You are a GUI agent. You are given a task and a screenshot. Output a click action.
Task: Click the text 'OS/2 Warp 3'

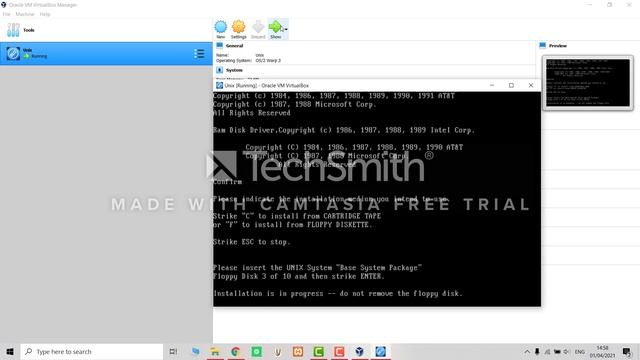[x=268, y=60]
